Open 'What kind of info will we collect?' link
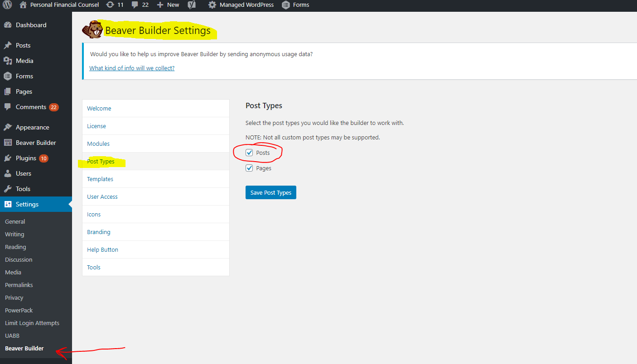This screenshot has width=637, height=364. (x=132, y=68)
